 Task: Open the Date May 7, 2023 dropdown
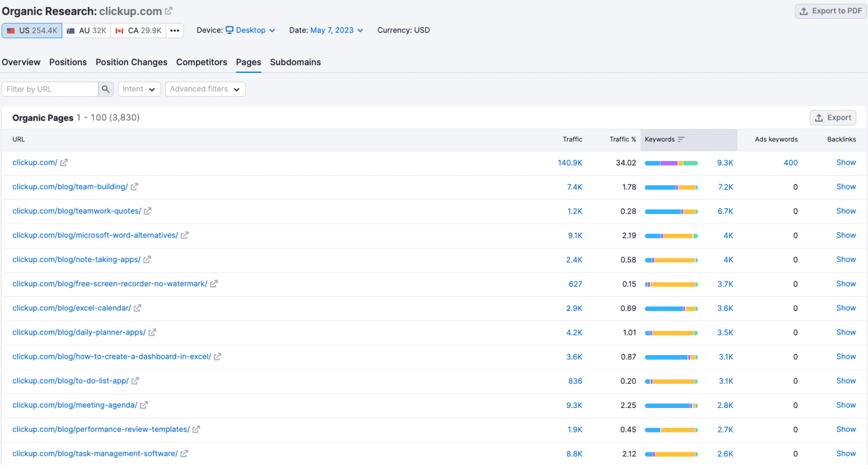pyautogui.click(x=337, y=30)
